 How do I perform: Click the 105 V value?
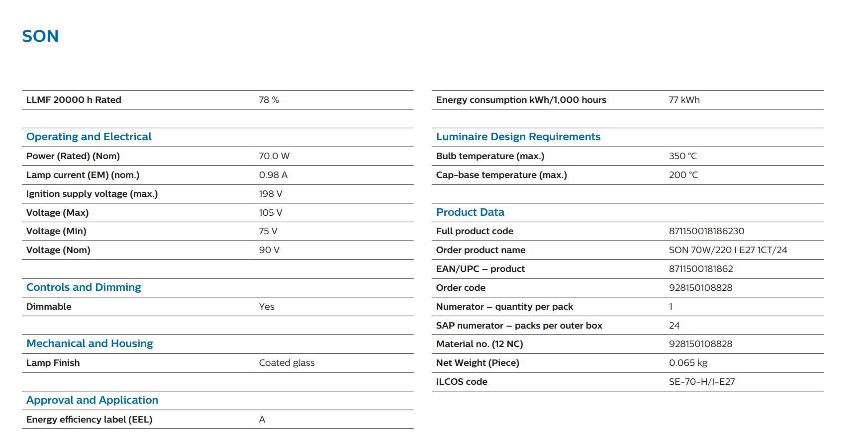[271, 213]
